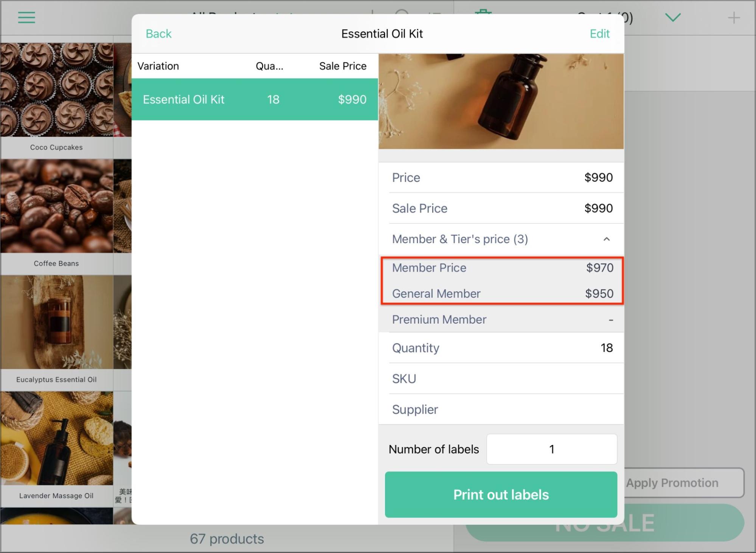Expand the cart dropdown chevron
756x553 pixels.
pyautogui.click(x=673, y=17)
